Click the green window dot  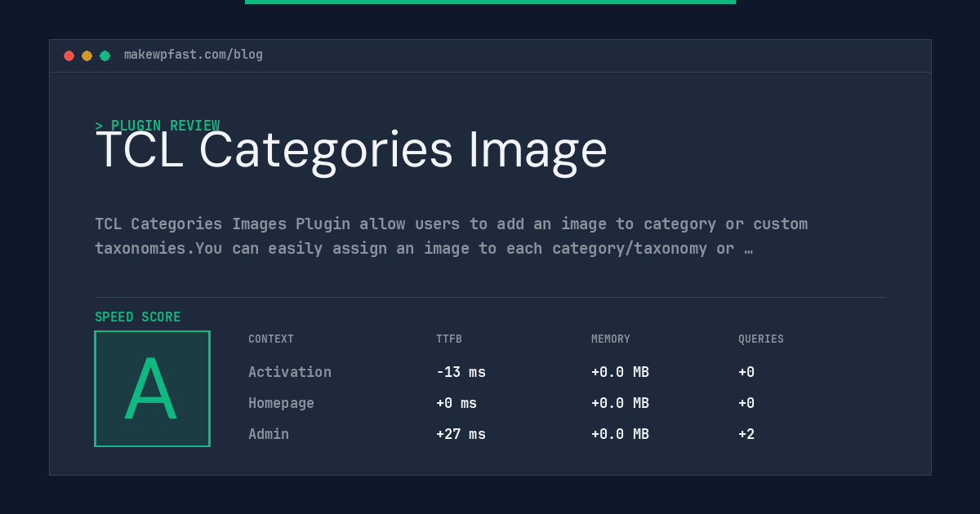[105, 55]
